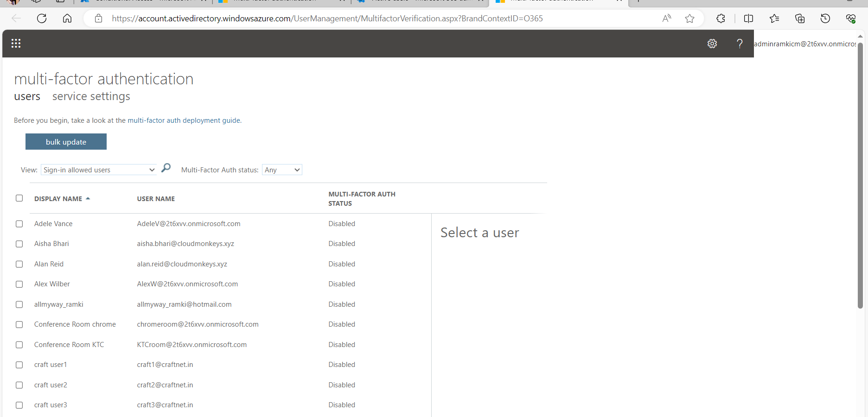
Task: Open the settings gear in the header
Action: click(712, 44)
